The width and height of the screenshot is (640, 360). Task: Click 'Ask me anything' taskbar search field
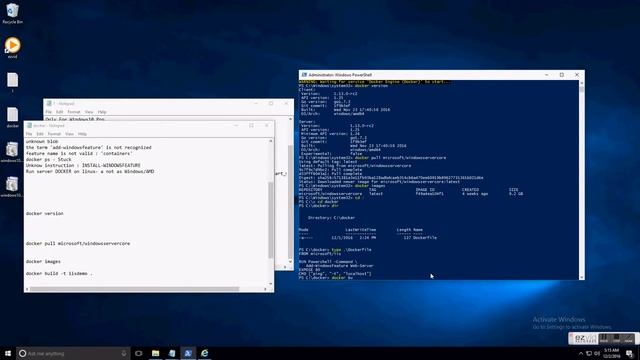[x=73, y=353]
